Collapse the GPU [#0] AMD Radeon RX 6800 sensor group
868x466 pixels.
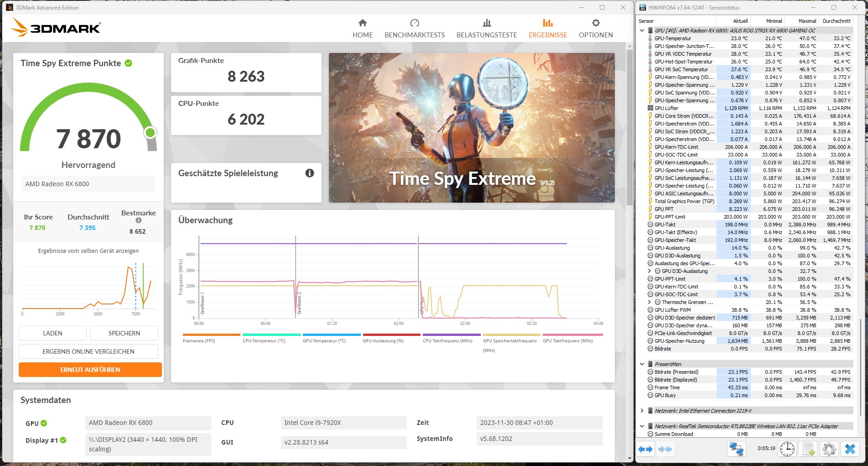(642, 31)
